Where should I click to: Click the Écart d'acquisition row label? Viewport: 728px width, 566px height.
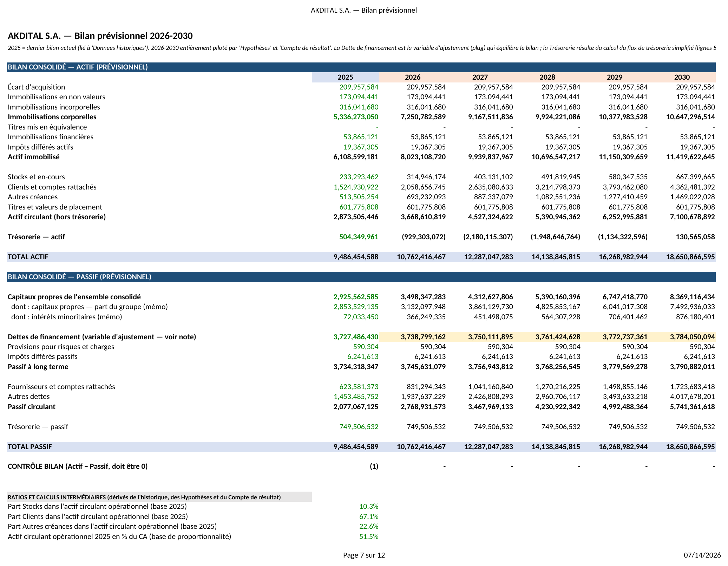coord(37,87)
